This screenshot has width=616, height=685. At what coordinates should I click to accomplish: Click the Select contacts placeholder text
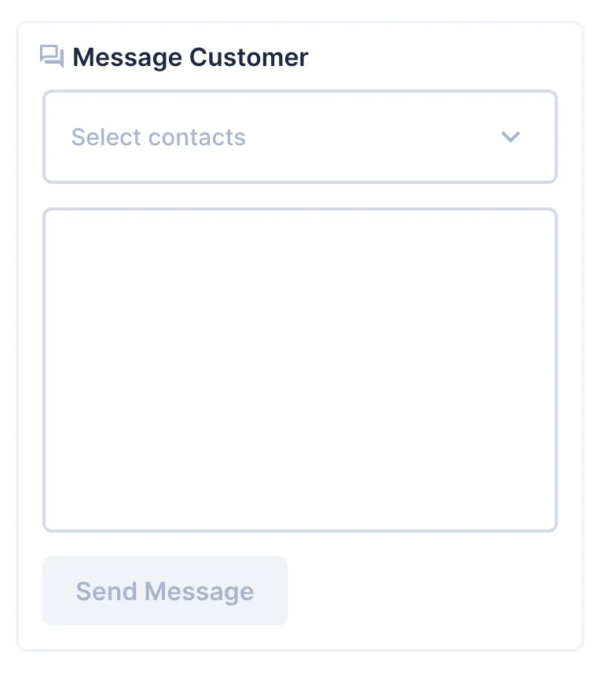[158, 137]
